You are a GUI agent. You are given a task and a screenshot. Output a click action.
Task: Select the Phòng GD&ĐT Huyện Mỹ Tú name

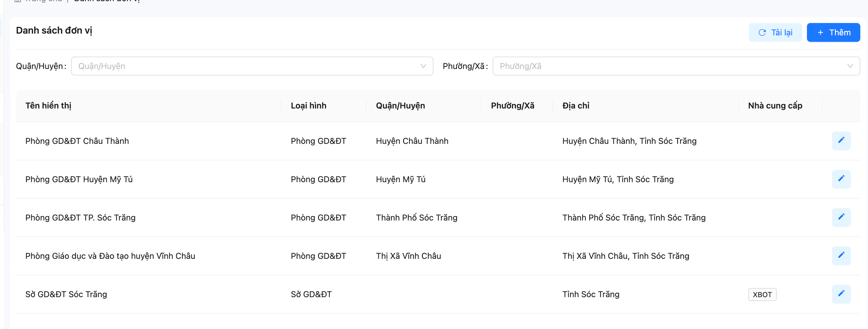pos(79,180)
